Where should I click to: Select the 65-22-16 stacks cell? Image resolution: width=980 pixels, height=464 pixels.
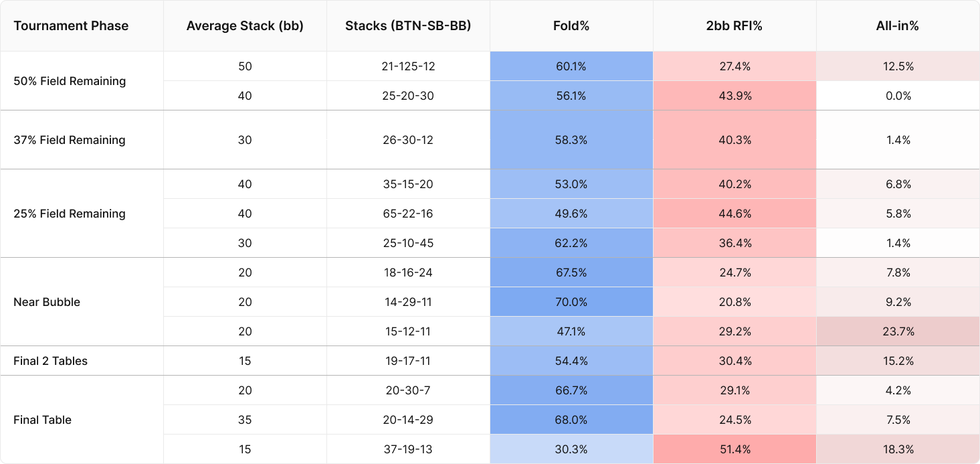(x=408, y=214)
